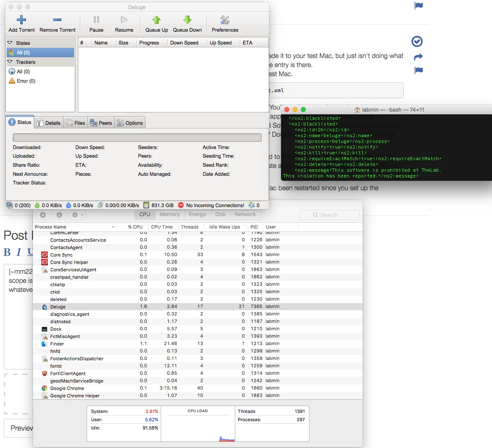The height and width of the screenshot is (448, 492).
Task: Click protocol traffic icon in status bar
Action: [100, 205]
